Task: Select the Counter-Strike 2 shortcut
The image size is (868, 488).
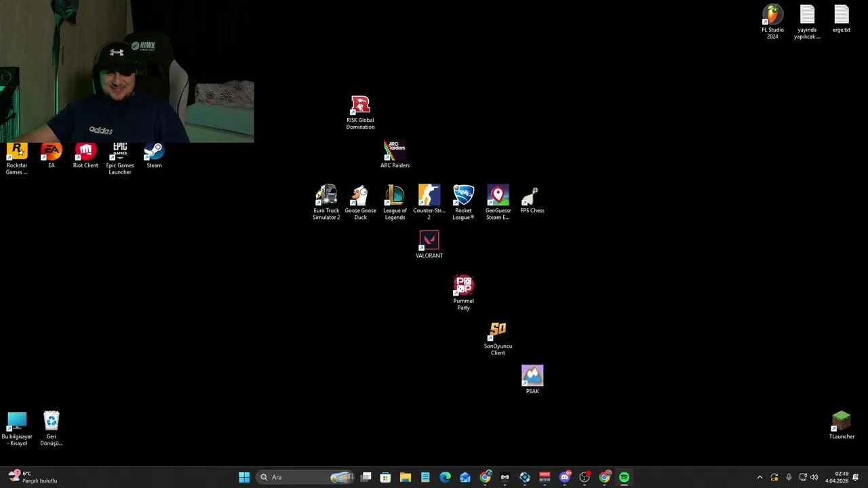Action: 429,203
